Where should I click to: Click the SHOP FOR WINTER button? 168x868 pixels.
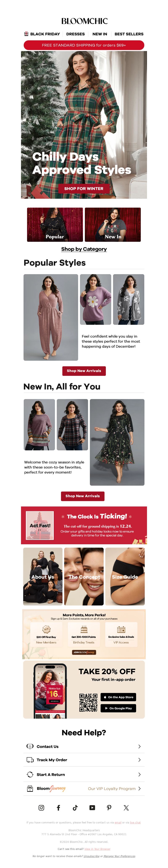coord(84,189)
